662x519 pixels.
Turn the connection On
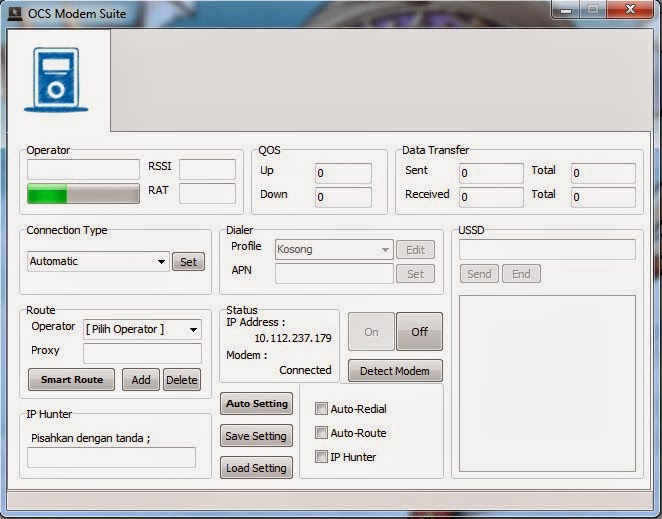[x=371, y=332]
